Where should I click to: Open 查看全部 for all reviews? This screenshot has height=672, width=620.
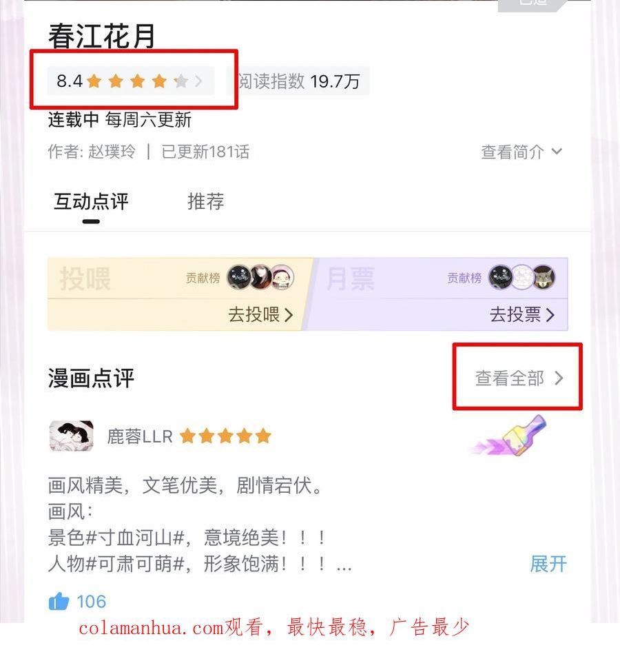click(x=519, y=378)
